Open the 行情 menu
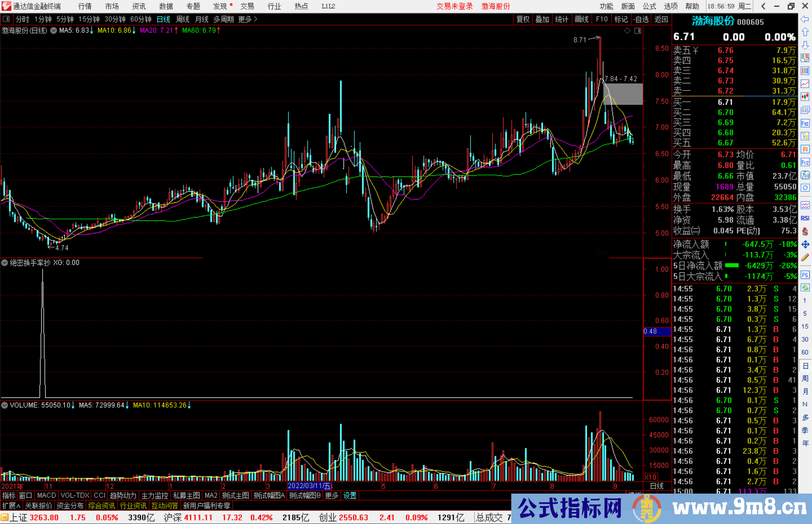812x524 pixels. (85, 6)
